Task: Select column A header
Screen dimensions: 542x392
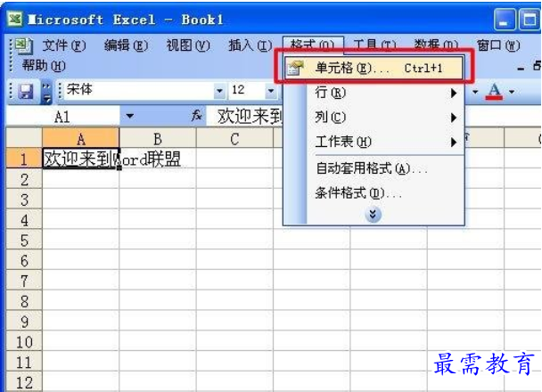Action: pyautogui.click(x=80, y=138)
